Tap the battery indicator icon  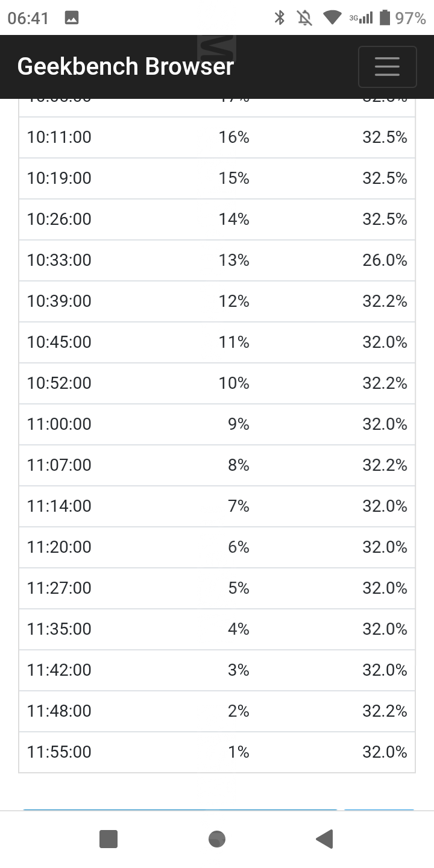coord(385,18)
